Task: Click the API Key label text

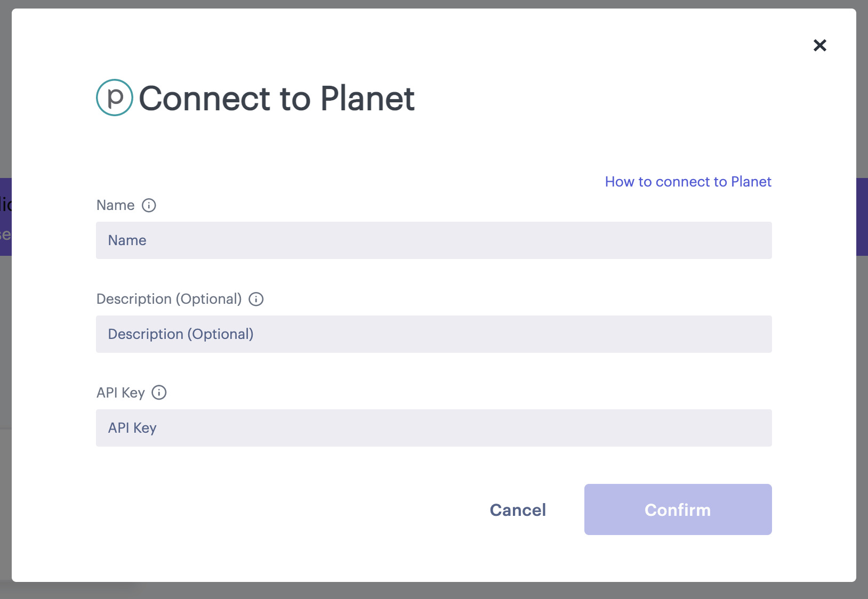Action: (x=120, y=393)
